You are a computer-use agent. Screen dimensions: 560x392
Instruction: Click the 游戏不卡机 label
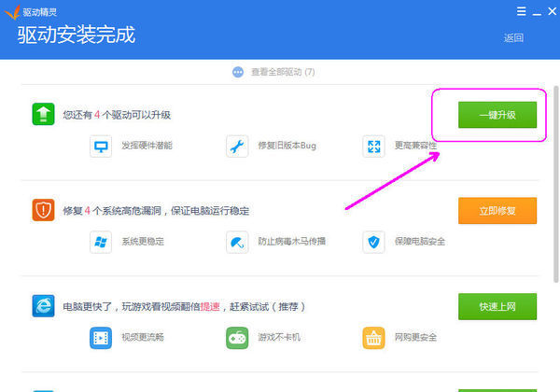(279, 337)
